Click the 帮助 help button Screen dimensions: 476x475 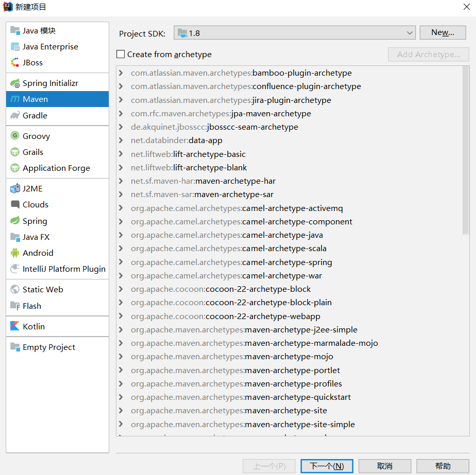coord(443,466)
